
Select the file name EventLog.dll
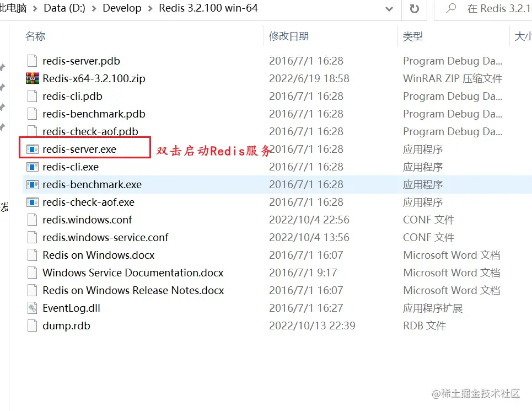point(72,308)
